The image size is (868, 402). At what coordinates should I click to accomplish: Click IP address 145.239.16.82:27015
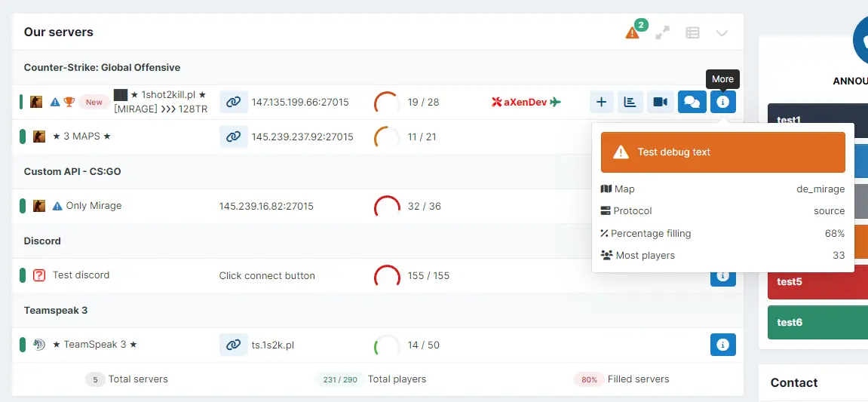pos(266,207)
